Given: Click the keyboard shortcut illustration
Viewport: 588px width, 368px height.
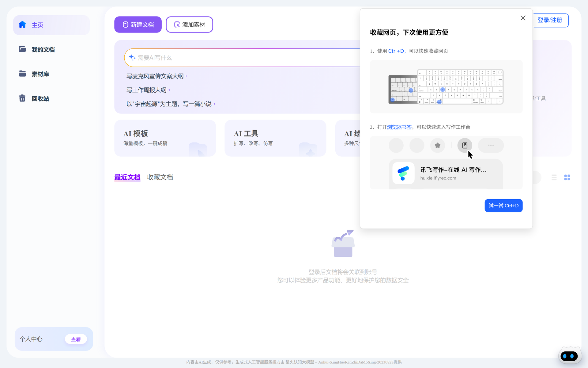Looking at the screenshot, I should (446, 87).
